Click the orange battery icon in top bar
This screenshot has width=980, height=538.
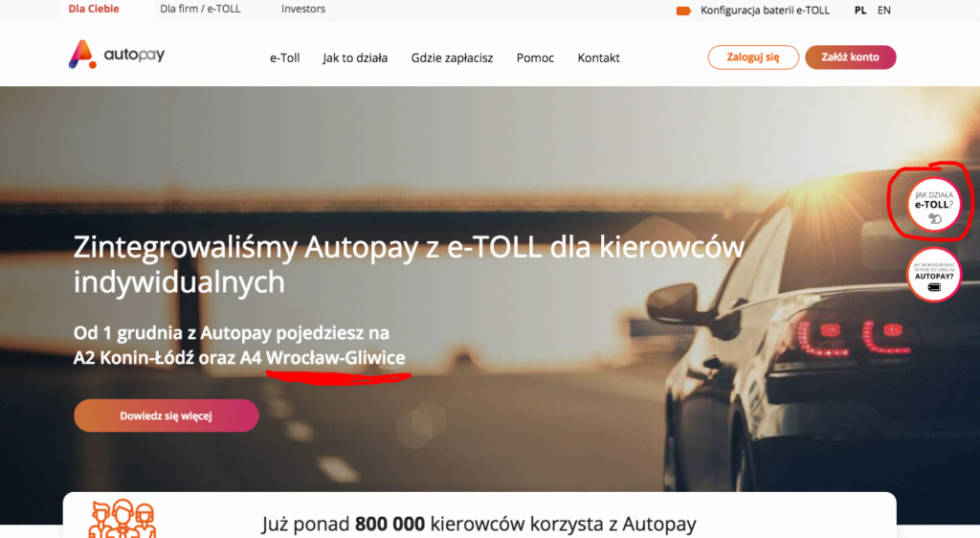(x=683, y=11)
